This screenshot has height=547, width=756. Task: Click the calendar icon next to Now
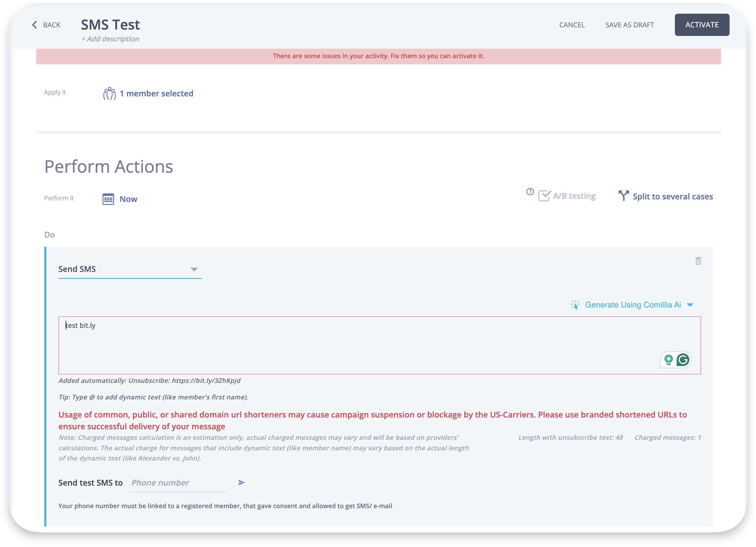108,199
